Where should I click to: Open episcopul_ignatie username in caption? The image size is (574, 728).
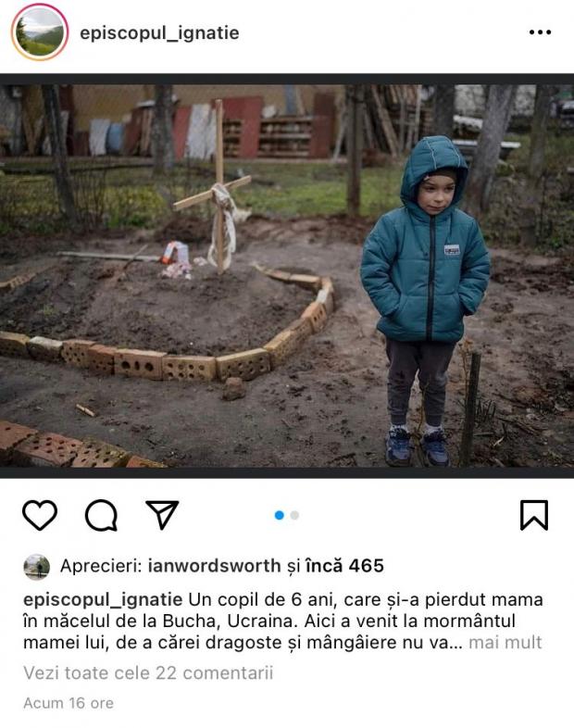(x=103, y=600)
